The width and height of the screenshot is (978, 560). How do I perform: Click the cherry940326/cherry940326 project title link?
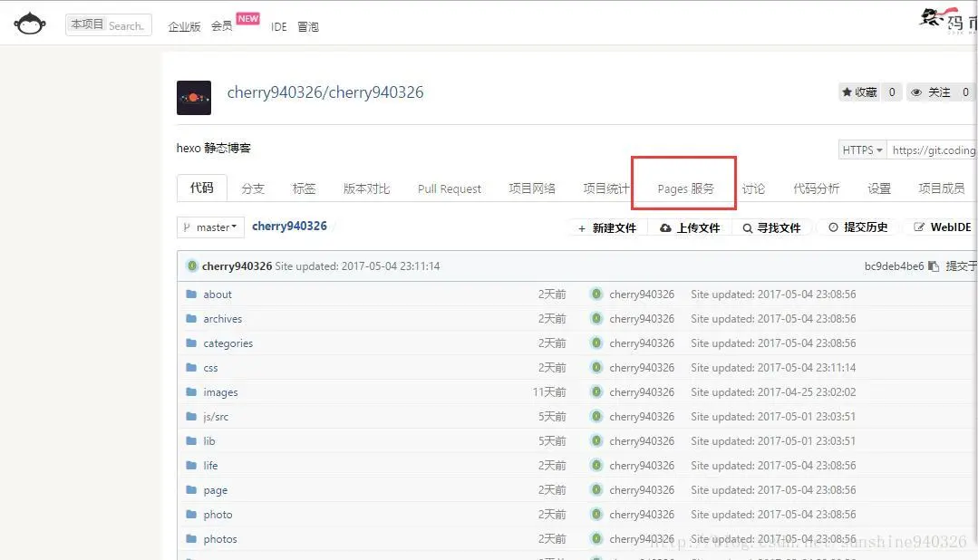[325, 92]
